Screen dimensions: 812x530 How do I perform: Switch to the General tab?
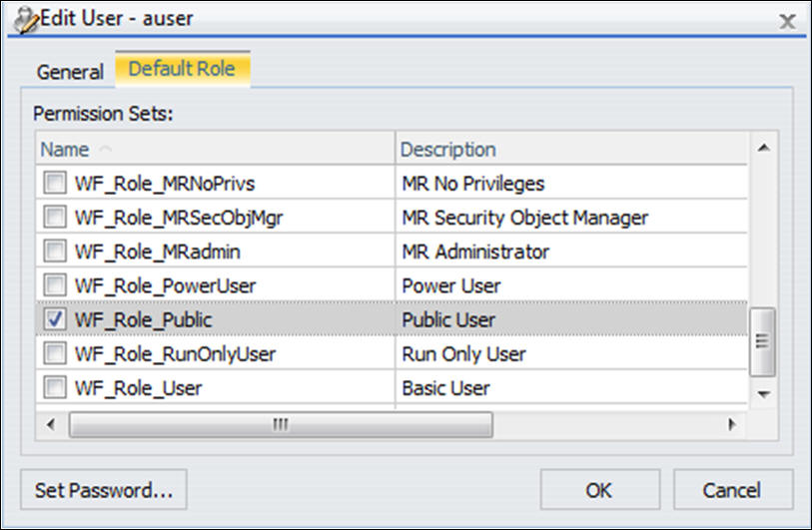(70, 72)
